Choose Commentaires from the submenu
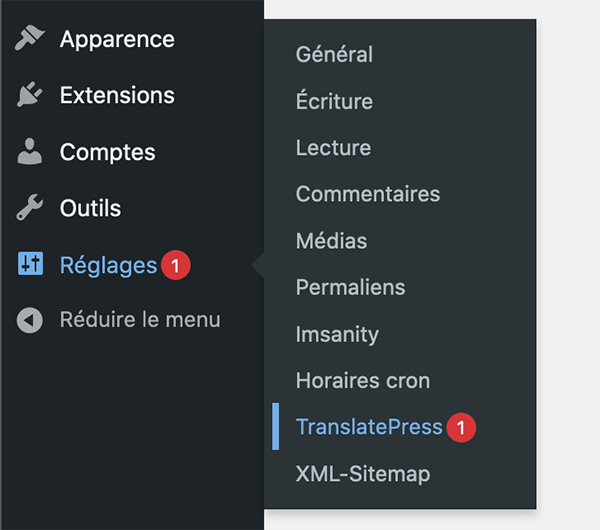The image size is (600, 530). (x=367, y=194)
